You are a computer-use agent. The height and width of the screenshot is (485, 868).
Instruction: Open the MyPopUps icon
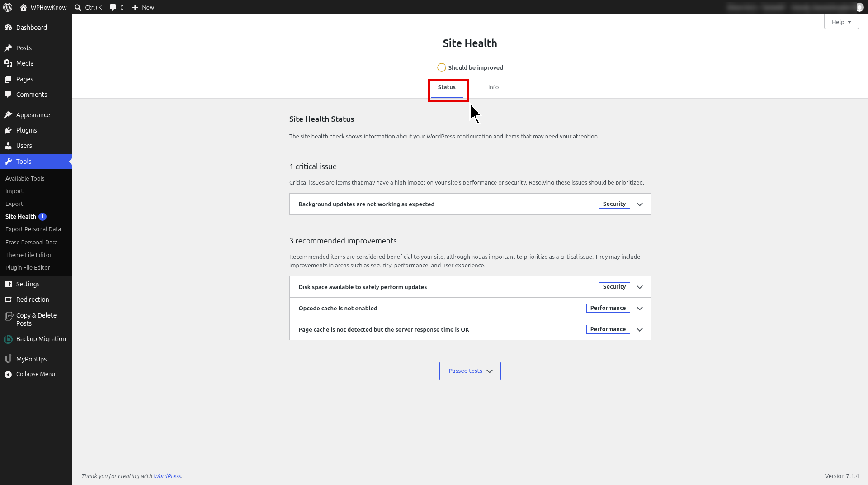[8, 359]
